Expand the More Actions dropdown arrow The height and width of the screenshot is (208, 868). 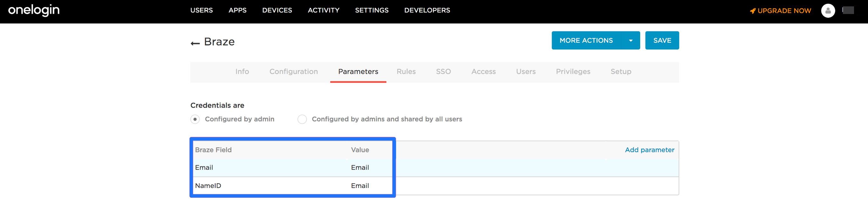pyautogui.click(x=630, y=40)
